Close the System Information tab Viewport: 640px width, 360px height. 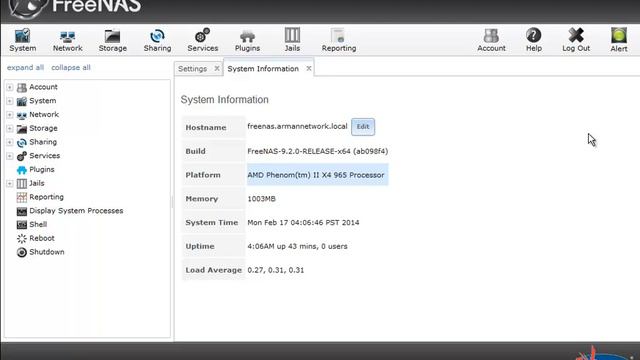(x=309, y=69)
